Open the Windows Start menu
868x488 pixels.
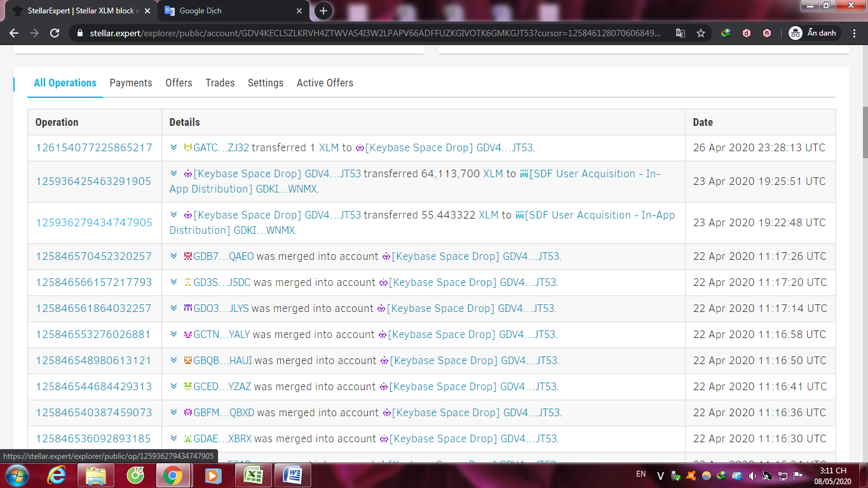pyautogui.click(x=16, y=475)
